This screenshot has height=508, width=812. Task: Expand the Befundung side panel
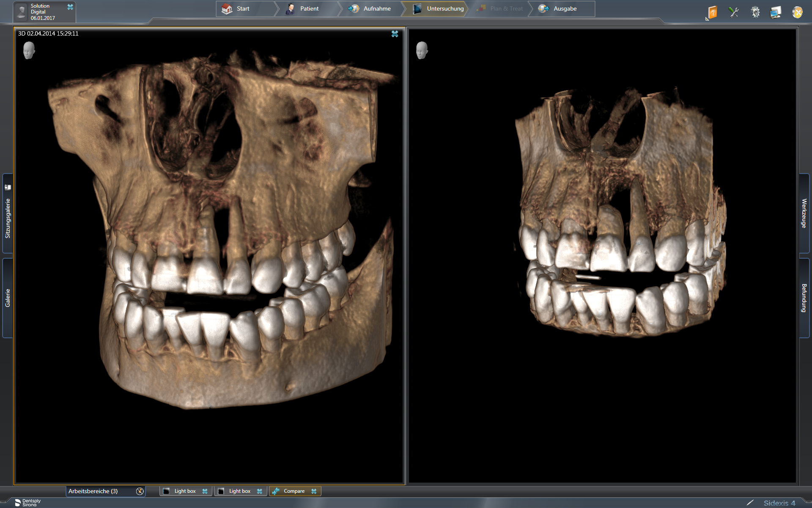pos(804,298)
